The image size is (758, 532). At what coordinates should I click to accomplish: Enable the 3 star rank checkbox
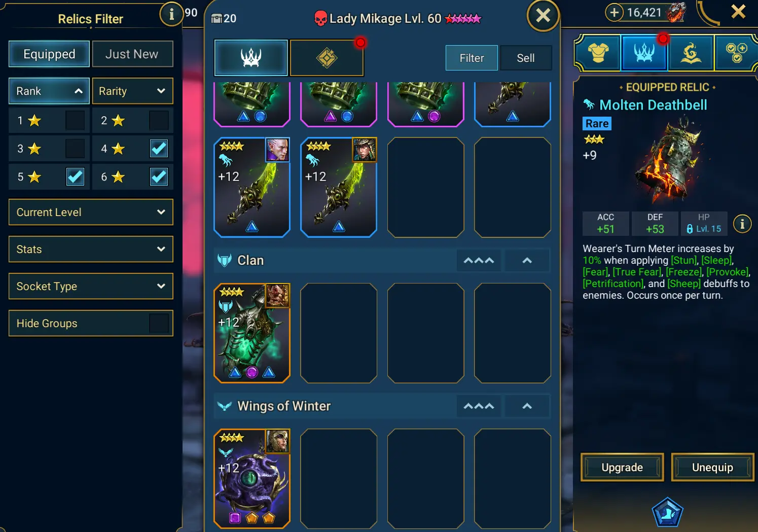(x=75, y=149)
